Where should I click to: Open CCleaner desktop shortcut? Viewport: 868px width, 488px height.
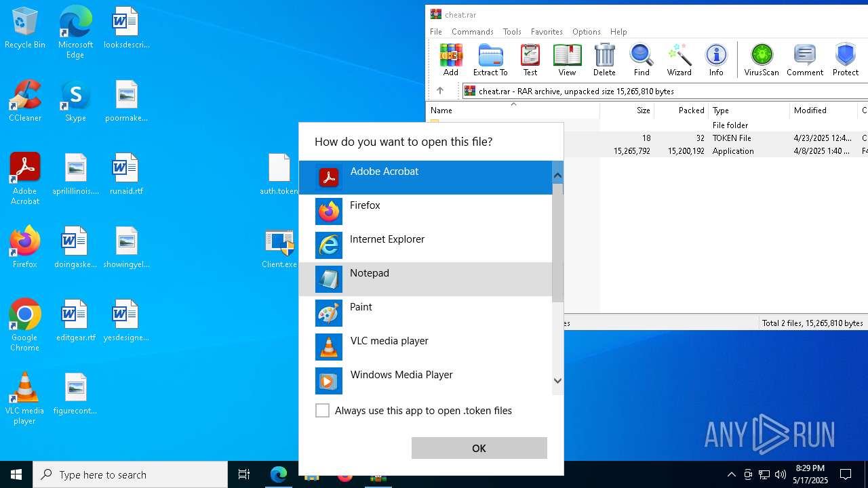(x=25, y=102)
